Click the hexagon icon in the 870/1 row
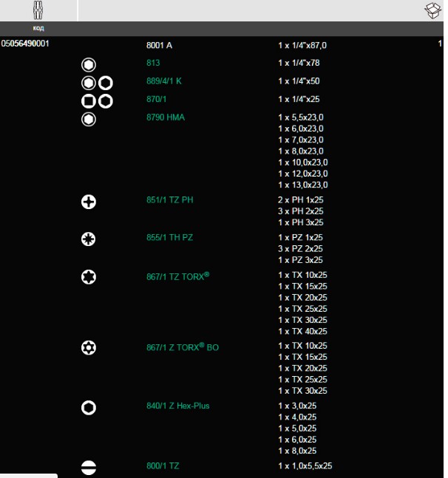Screen dimensions: 448x478 point(106,101)
